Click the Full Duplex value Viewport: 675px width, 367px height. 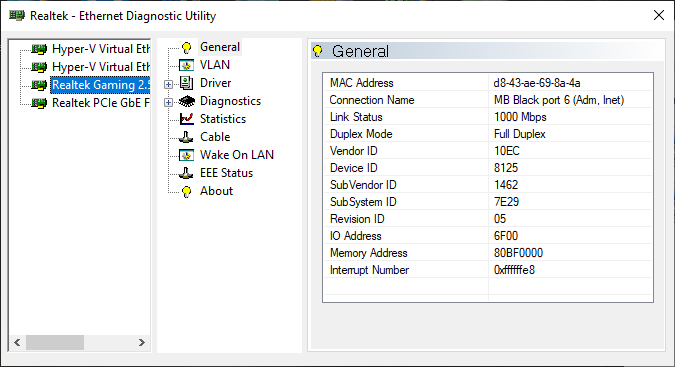520,134
